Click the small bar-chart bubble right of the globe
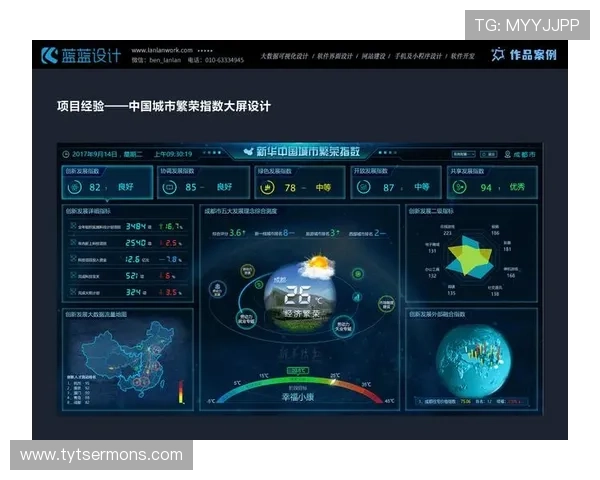Image resolution: width=600 pixels, height=480 pixels. pyautogui.click(x=356, y=296)
